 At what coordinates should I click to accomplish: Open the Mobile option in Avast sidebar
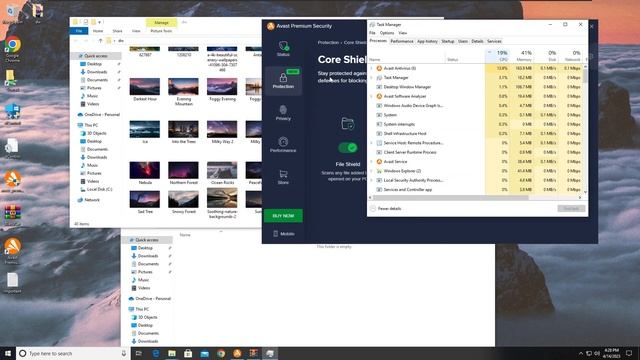pyautogui.click(x=284, y=233)
